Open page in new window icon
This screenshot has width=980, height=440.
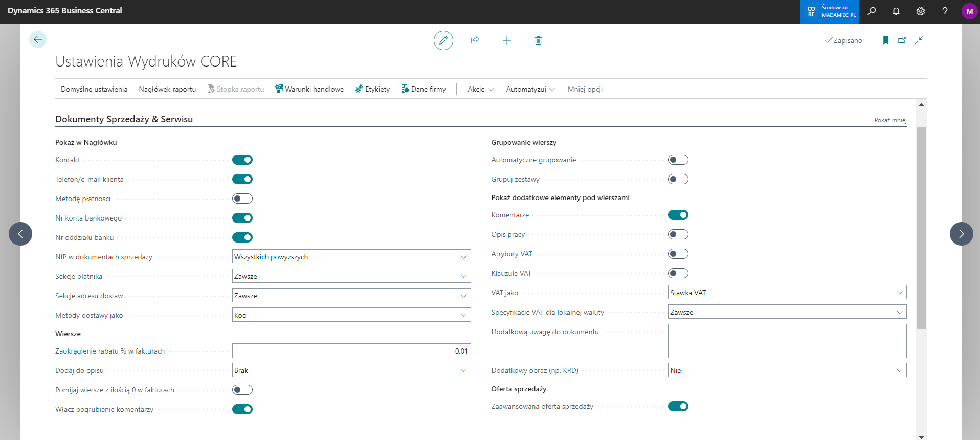[x=902, y=40]
